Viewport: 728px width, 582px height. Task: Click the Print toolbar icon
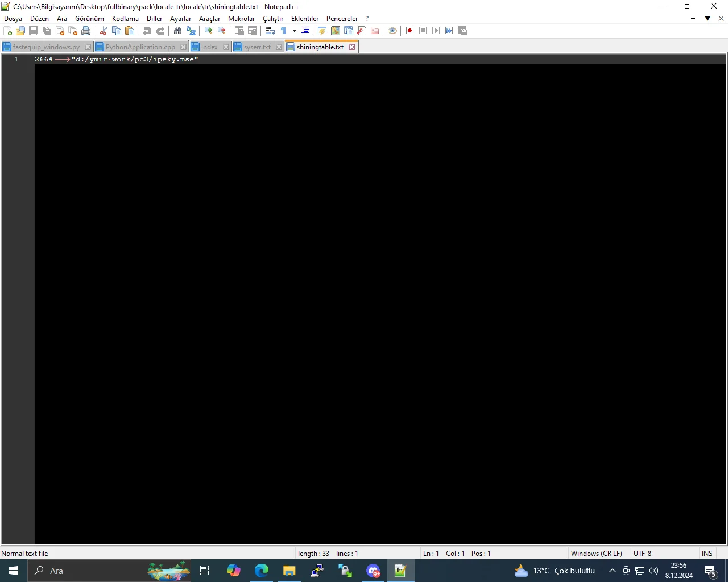pyautogui.click(x=86, y=31)
